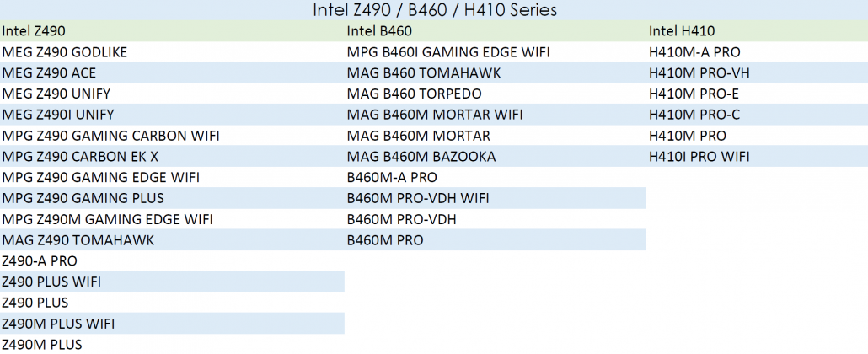Click the MEG Z490 GODLIKE cell
This screenshot has height=354, width=868.
pos(65,52)
